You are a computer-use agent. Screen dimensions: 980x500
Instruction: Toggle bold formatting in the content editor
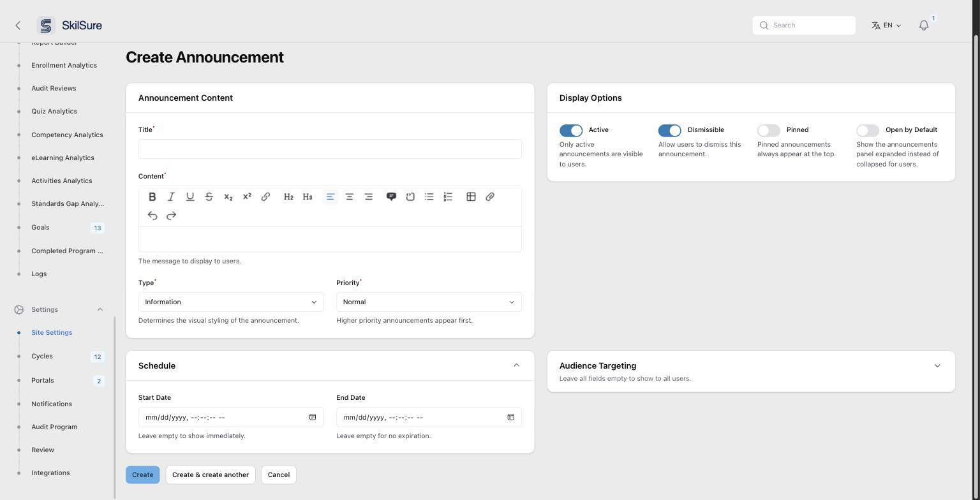coord(152,196)
